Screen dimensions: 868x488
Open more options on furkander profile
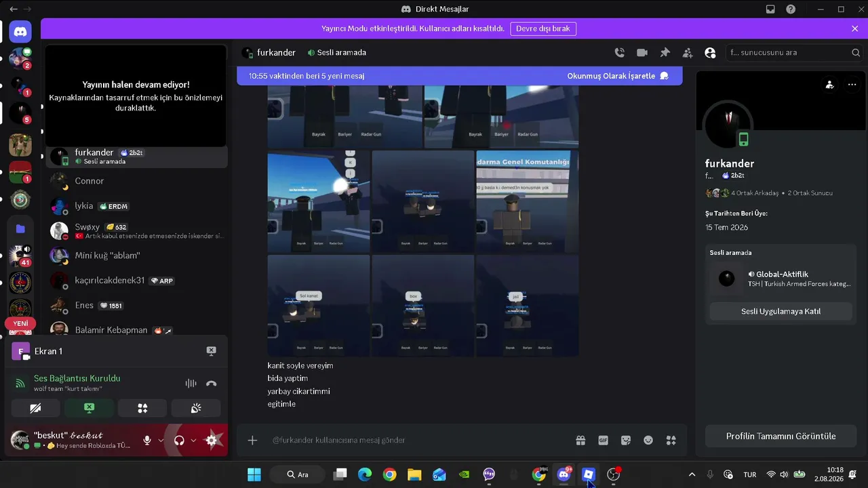coord(852,85)
